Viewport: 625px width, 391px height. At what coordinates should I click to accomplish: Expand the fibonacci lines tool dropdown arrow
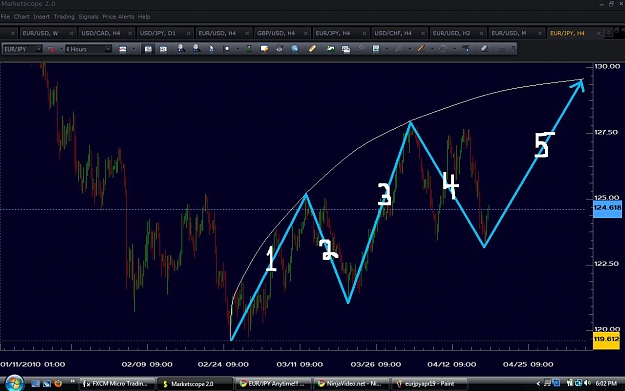tap(409, 49)
